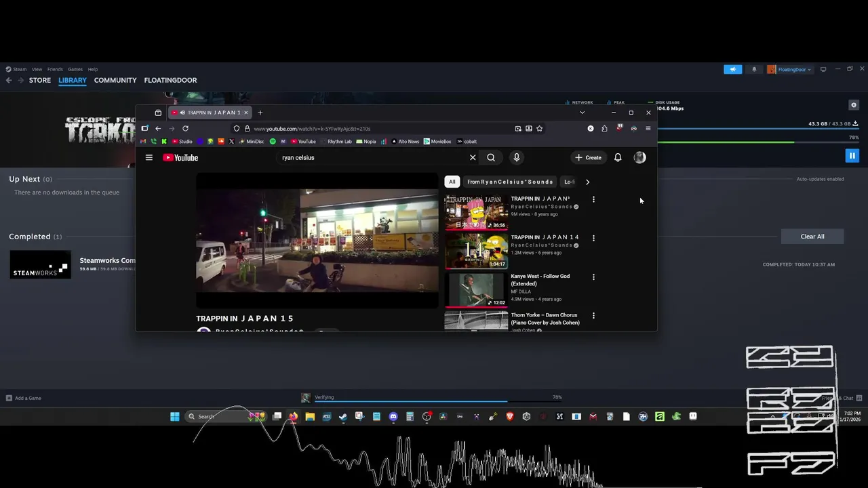This screenshot has height=488, width=868.
Task: Open the Rhythm Lab bookmark
Action: tap(336, 142)
